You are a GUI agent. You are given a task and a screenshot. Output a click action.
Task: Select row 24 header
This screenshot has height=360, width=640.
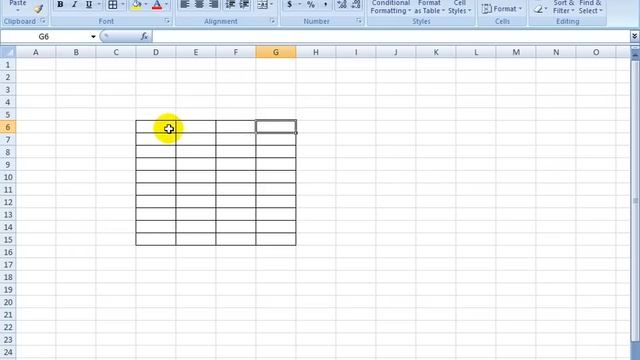tap(8, 352)
